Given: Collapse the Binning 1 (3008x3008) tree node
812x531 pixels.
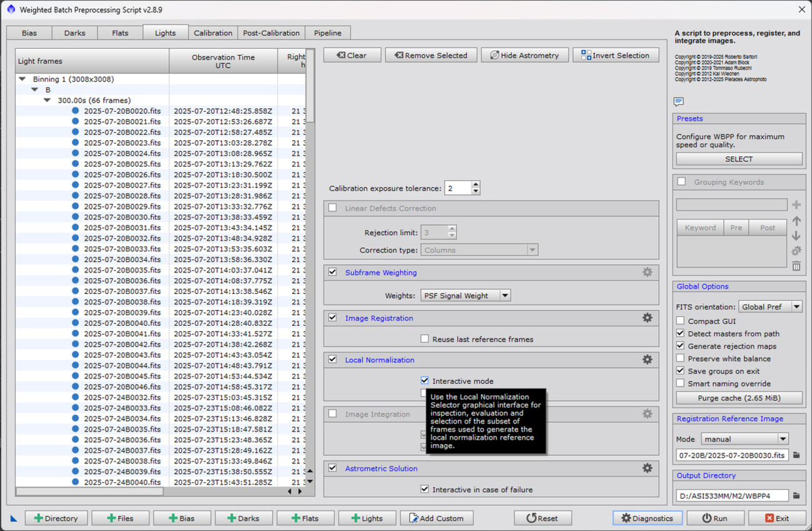Looking at the screenshot, I should [x=23, y=79].
